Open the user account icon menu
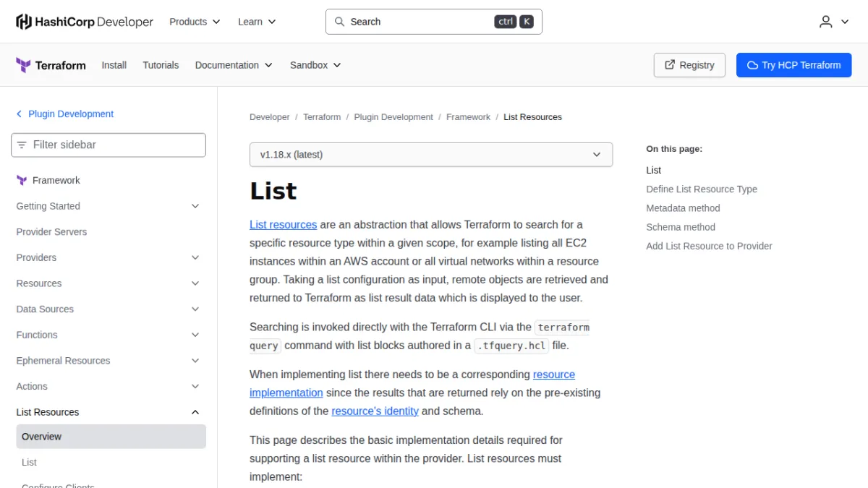Screen dimensions: 868x488 click(834, 22)
